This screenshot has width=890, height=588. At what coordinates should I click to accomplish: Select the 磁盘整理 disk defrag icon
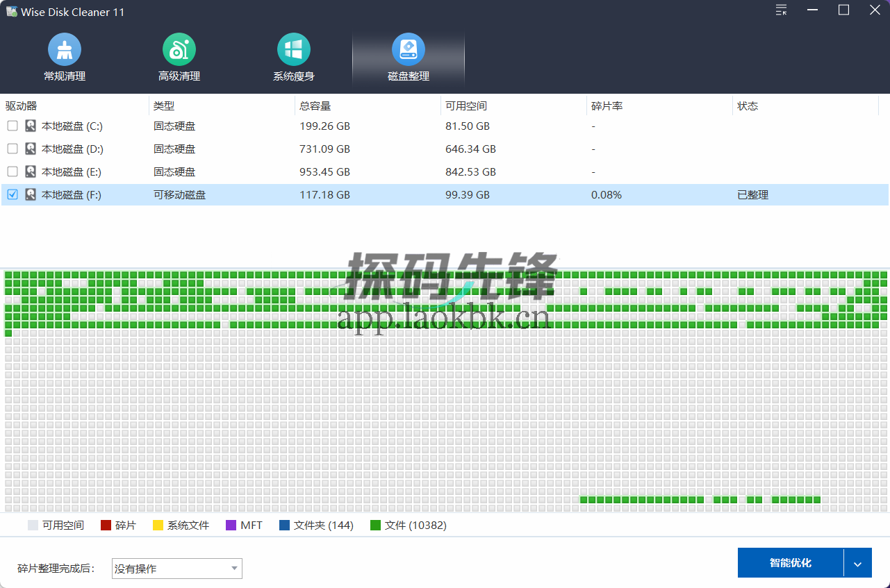[408, 49]
